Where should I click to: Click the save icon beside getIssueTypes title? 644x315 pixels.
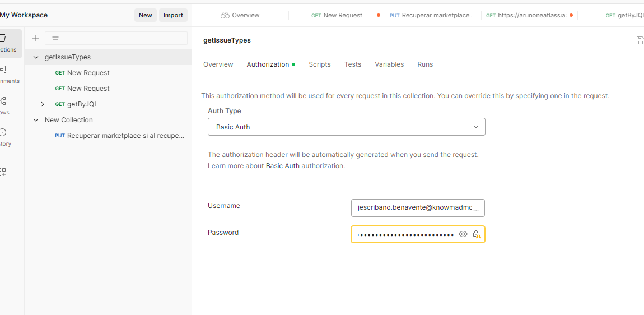point(640,40)
